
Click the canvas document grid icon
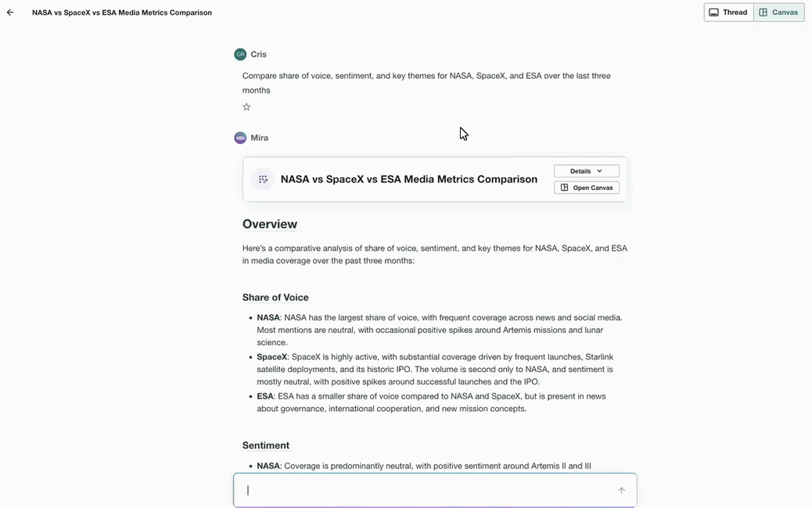pos(263,180)
